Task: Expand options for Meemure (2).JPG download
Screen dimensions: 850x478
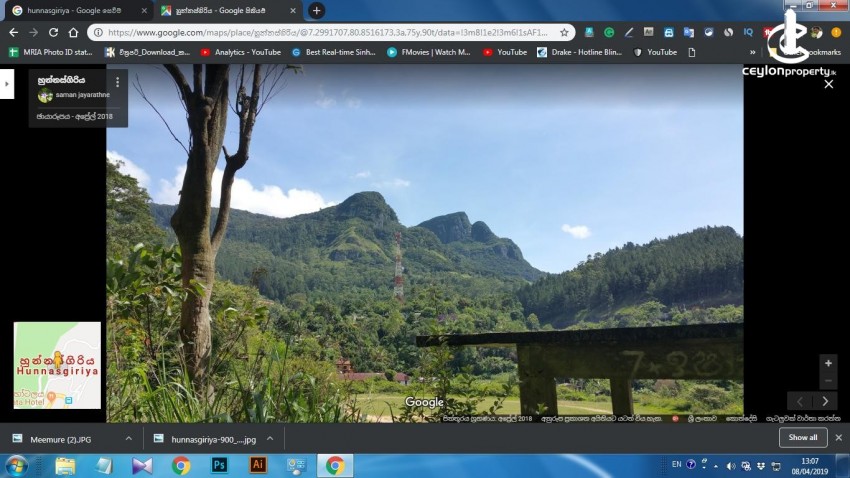Action: point(128,438)
